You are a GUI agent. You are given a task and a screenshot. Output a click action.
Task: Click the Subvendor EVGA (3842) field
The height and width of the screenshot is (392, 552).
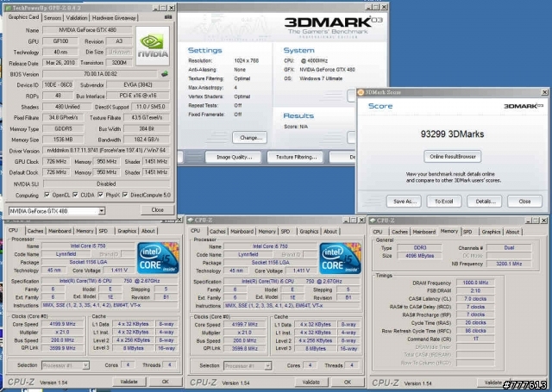[138, 84]
